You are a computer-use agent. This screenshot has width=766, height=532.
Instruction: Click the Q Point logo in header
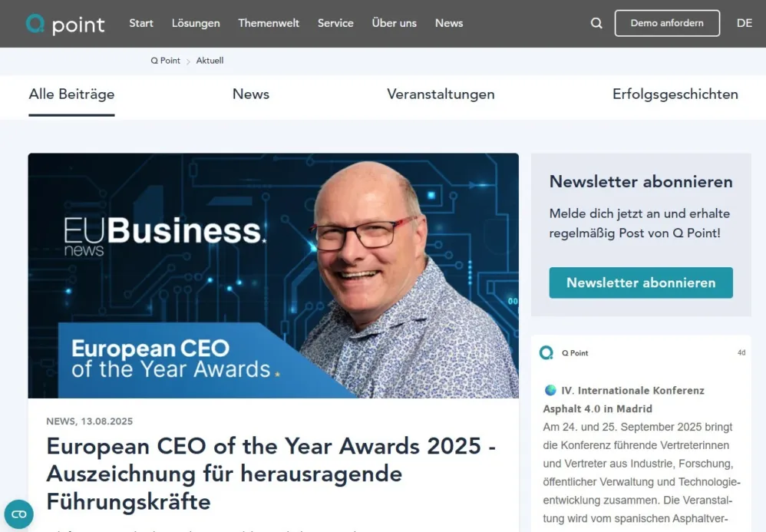pos(65,24)
